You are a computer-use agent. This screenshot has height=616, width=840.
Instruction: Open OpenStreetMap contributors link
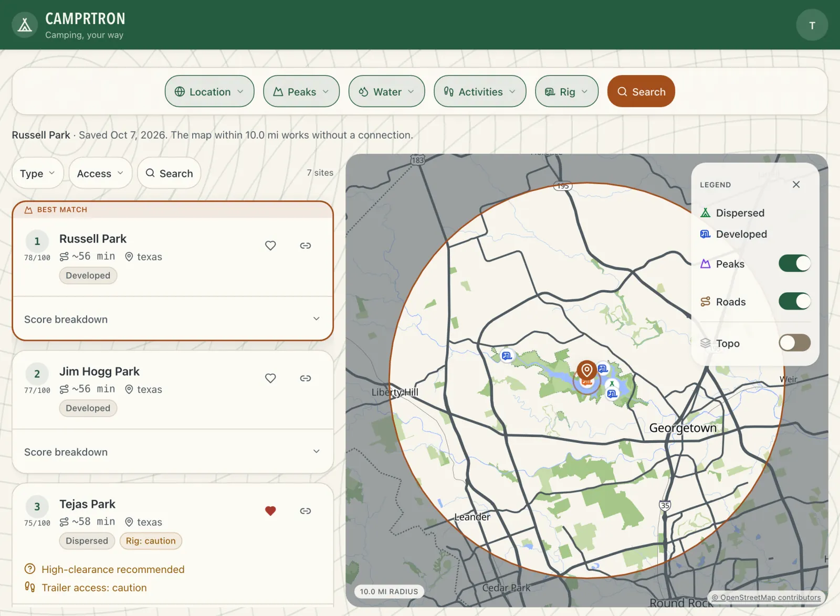[766, 597]
